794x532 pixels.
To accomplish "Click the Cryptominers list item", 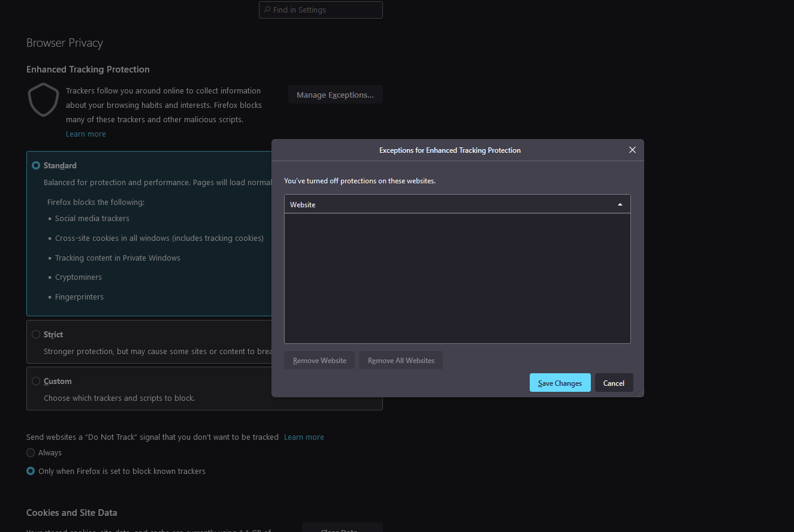I will click(x=79, y=277).
